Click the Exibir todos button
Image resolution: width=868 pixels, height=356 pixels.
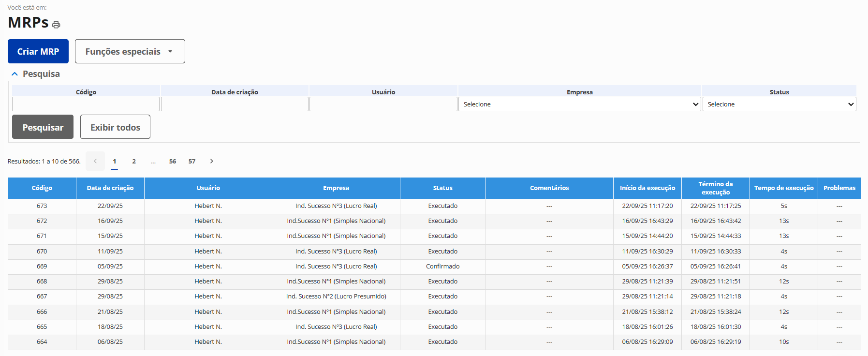click(x=115, y=127)
